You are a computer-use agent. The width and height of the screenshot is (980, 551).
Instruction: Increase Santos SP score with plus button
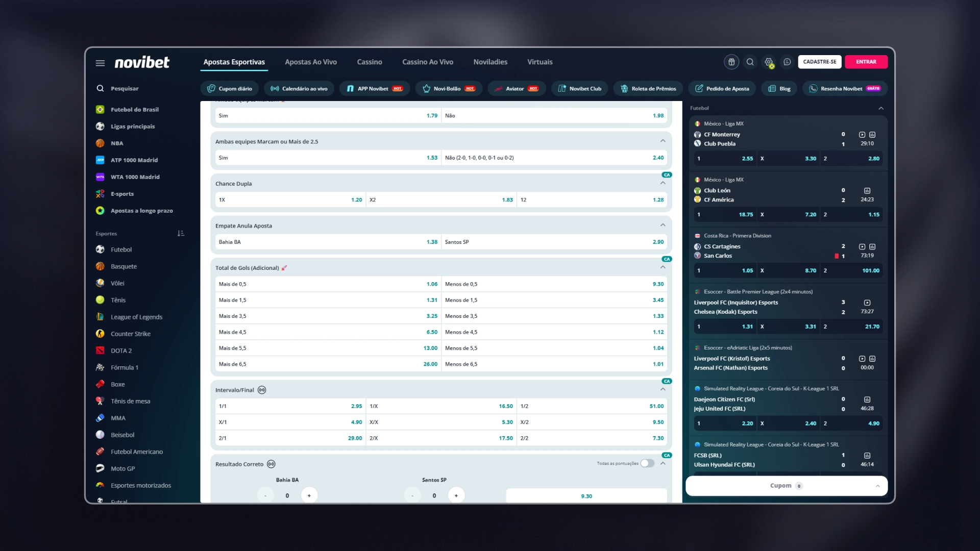point(456,495)
